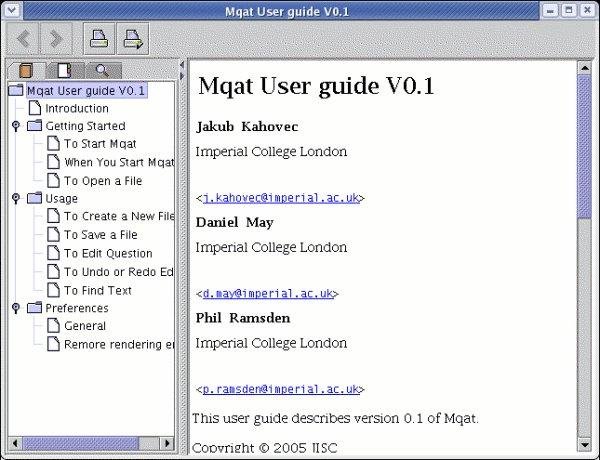Viewport: 600px width, 460px height.
Task: Open p.ramsden@imperial.ac.uk email link
Action: click(281, 390)
